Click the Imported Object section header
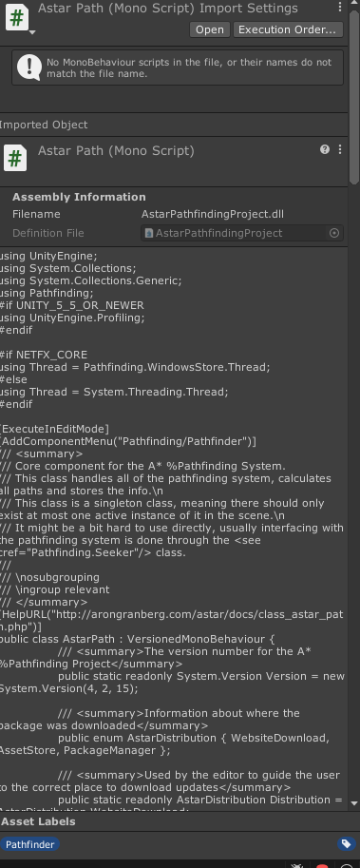 (x=44, y=125)
